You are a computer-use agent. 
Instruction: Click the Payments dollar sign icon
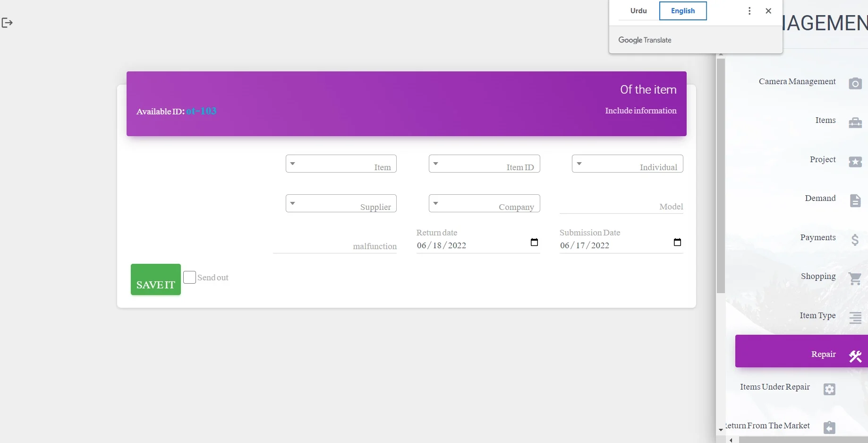(x=855, y=240)
